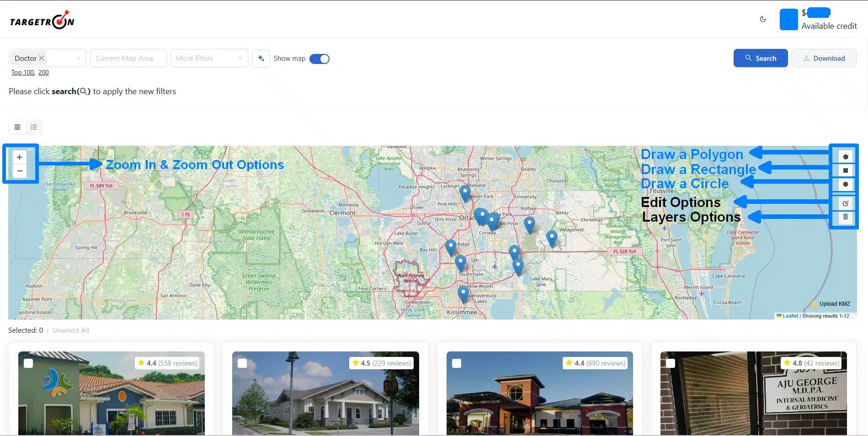Click the map zoom out minus button
The width and height of the screenshot is (868, 436).
point(20,171)
